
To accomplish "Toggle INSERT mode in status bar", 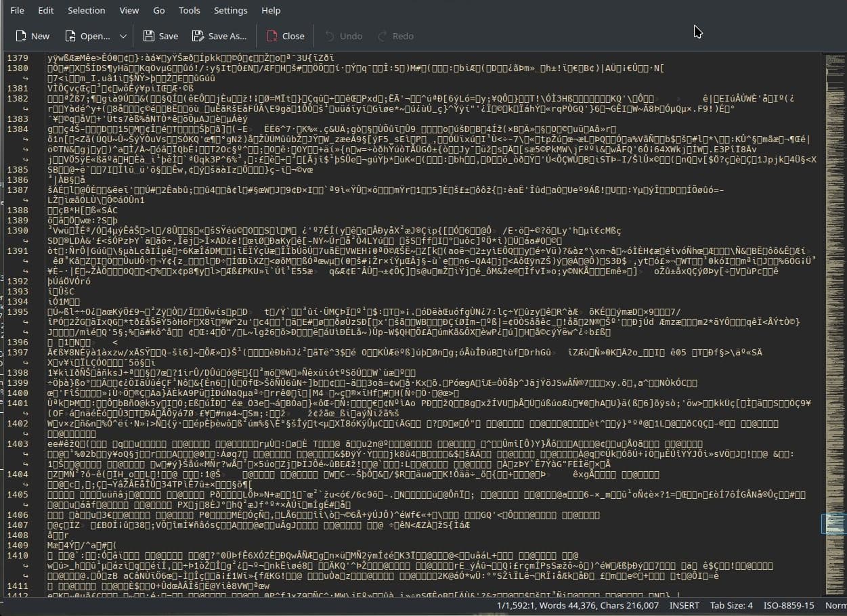I will point(685,605).
